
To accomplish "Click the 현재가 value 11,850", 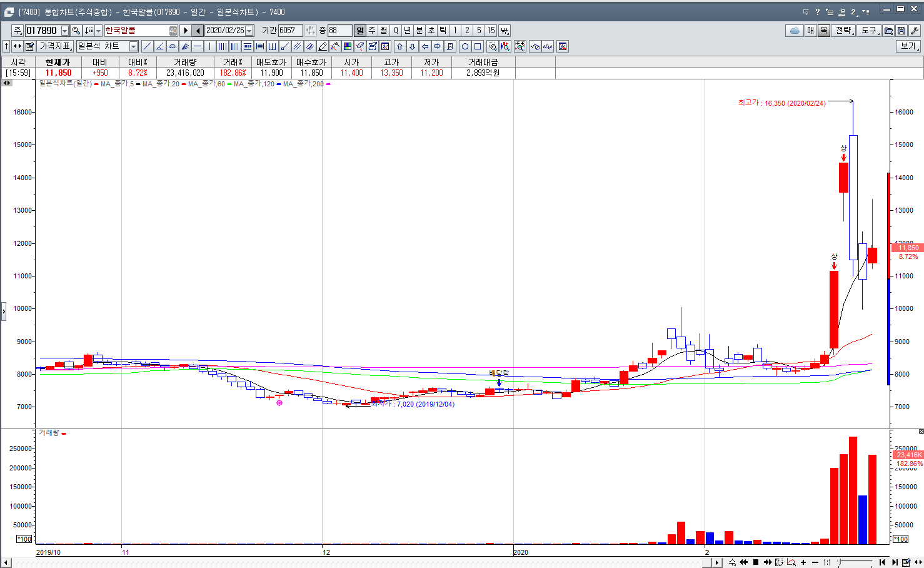I will [58, 73].
